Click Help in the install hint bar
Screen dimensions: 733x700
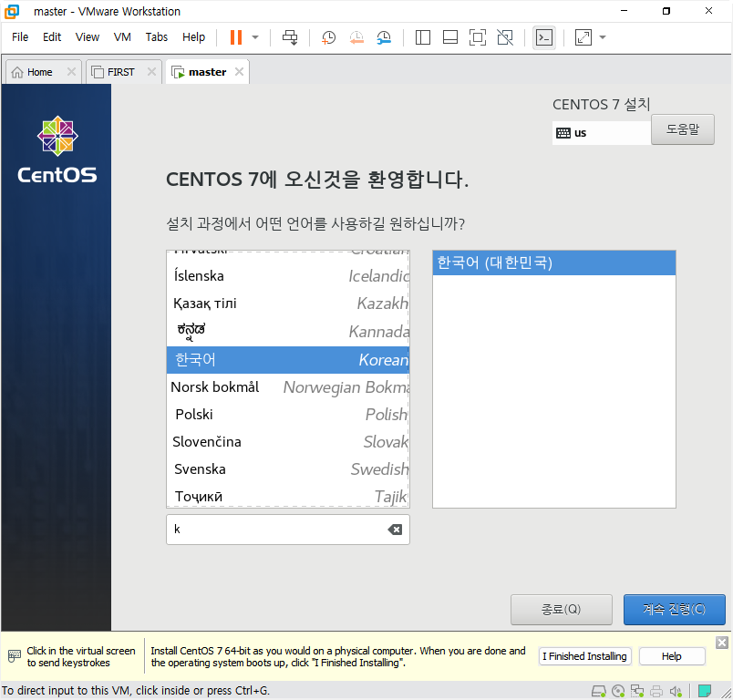coord(672,656)
